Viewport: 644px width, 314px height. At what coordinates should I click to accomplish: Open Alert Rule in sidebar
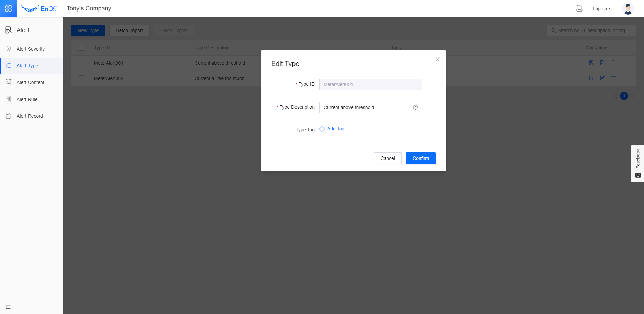[x=27, y=99]
